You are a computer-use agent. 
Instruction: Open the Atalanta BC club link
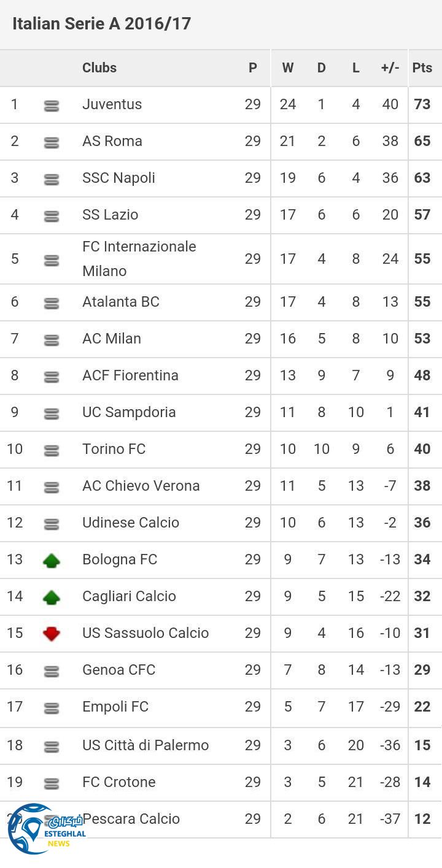[x=120, y=302]
